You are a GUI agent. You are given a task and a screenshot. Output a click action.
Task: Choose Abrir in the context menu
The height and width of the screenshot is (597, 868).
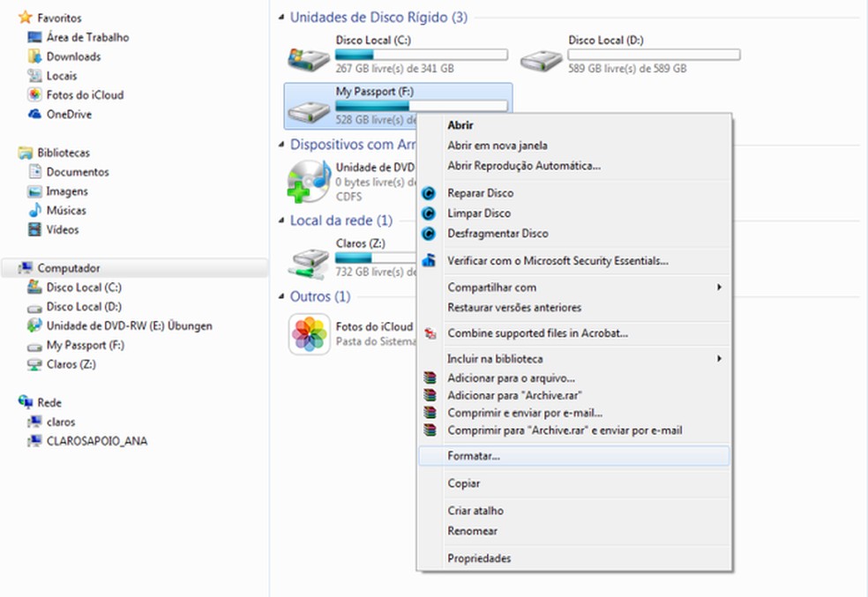pyautogui.click(x=574, y=125)
